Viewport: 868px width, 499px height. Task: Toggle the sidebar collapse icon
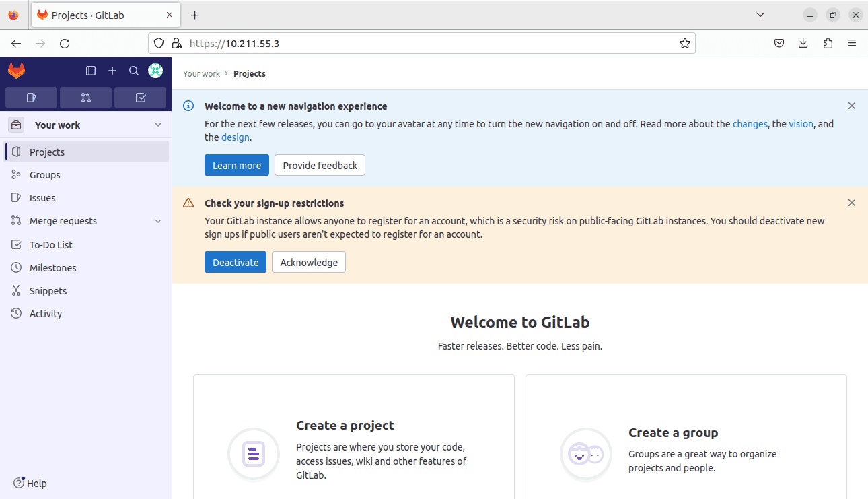[x=91, y=71]
